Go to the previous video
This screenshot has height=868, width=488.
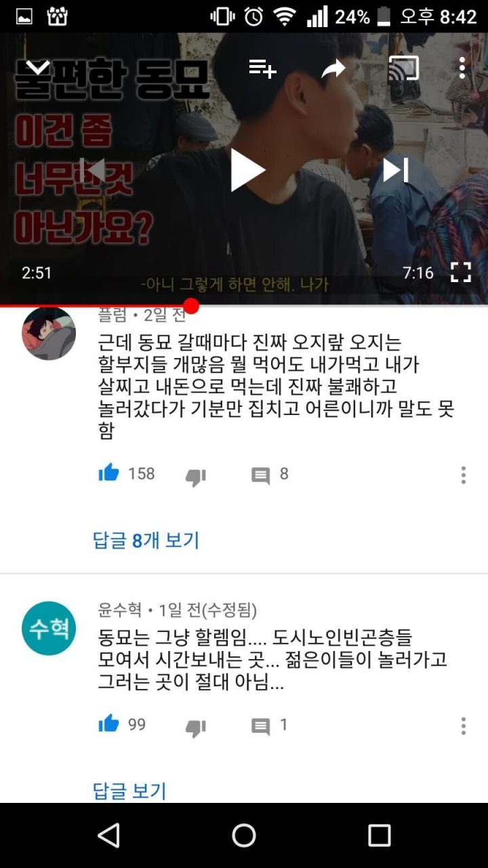pyautogui.click(x=93, y=170)
